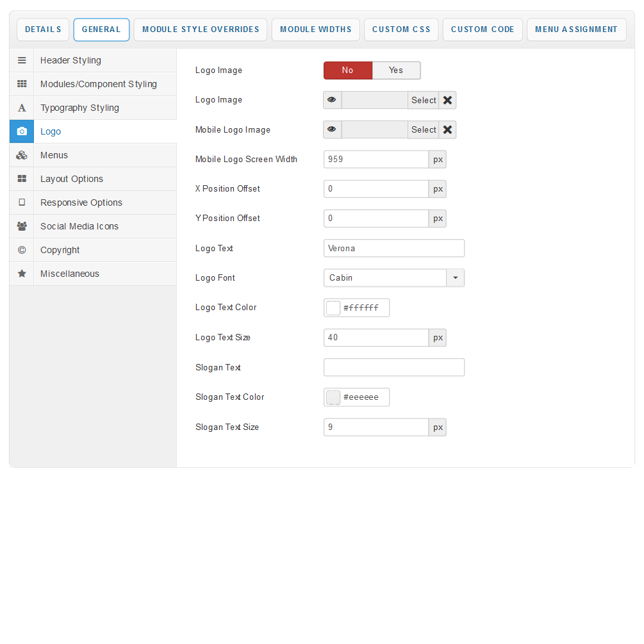Image resolution: width=644 pixels, height=644 pixels.
Task: Click the Miscellaneous star icon
Action: pyautogui.click(x=22, y=274)
